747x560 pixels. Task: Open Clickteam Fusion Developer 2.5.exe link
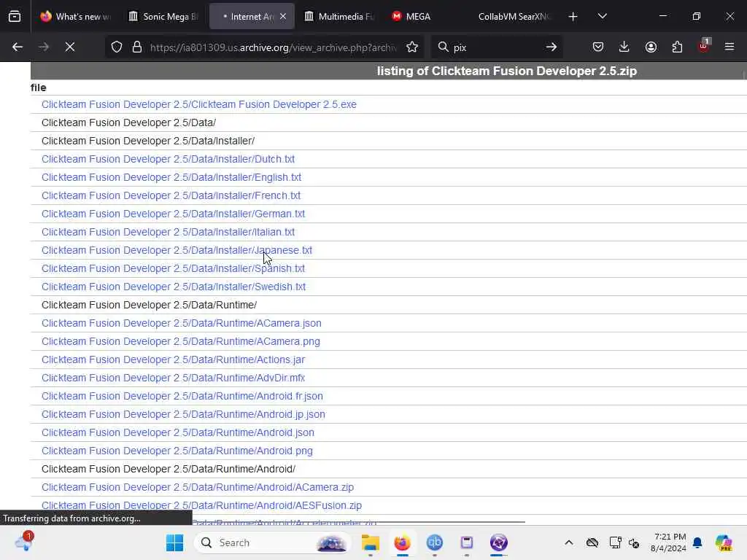click(198, 104)
